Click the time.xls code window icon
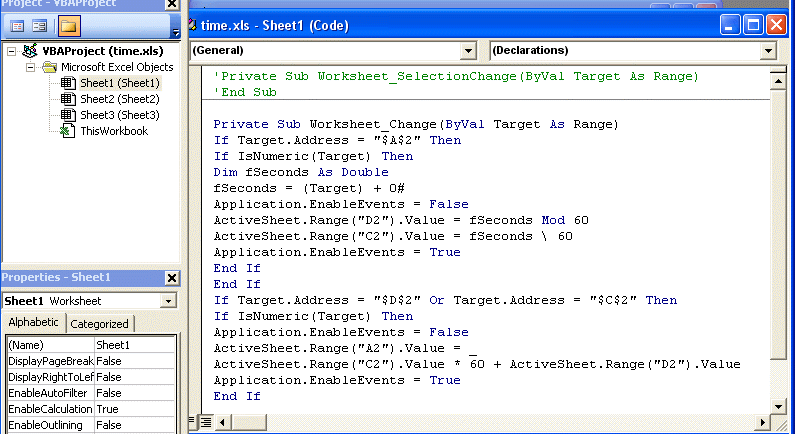Viewport: 798px width, 434px height. (193, 24)
